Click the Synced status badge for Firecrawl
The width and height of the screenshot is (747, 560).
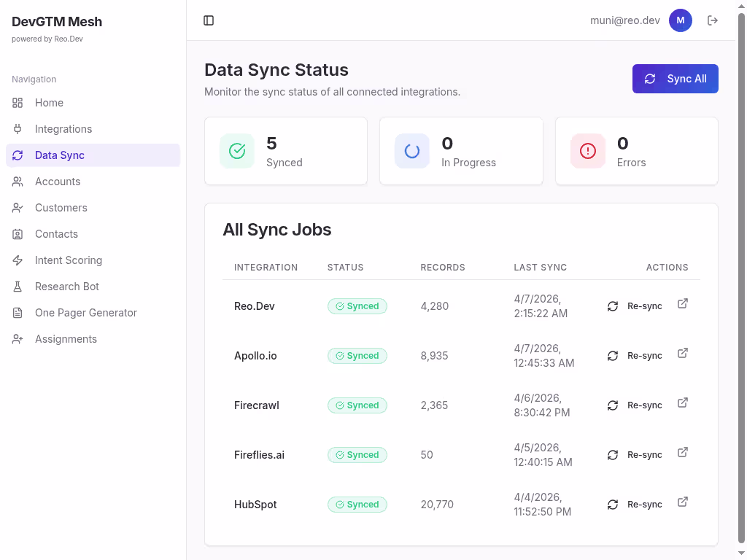pos(357,405)
